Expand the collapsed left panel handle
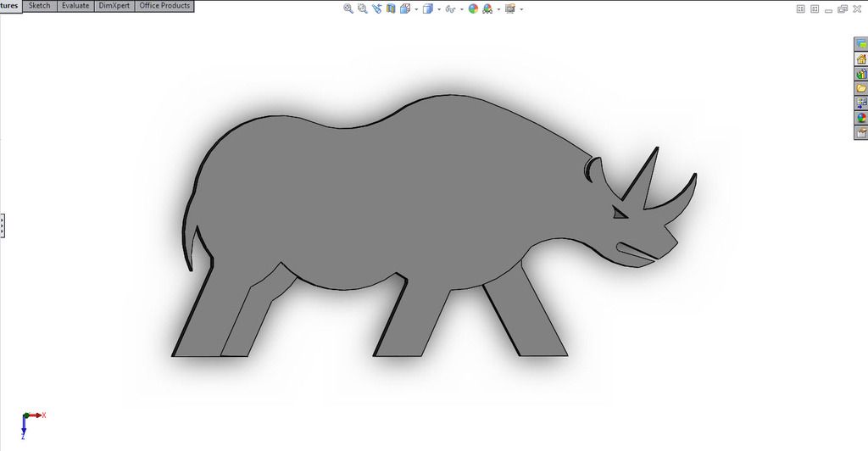868x451 pixels. [x=3, y=225]
